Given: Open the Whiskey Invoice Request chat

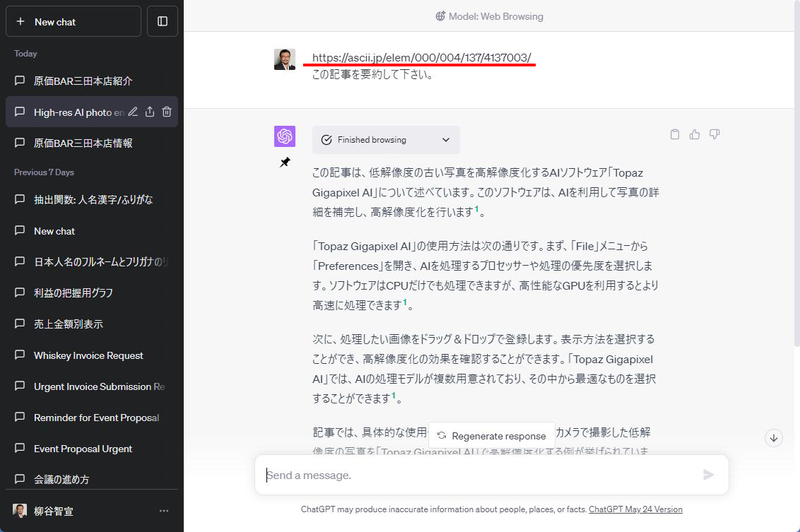Looking at the screenshot, I should click(x=92, y=356).
